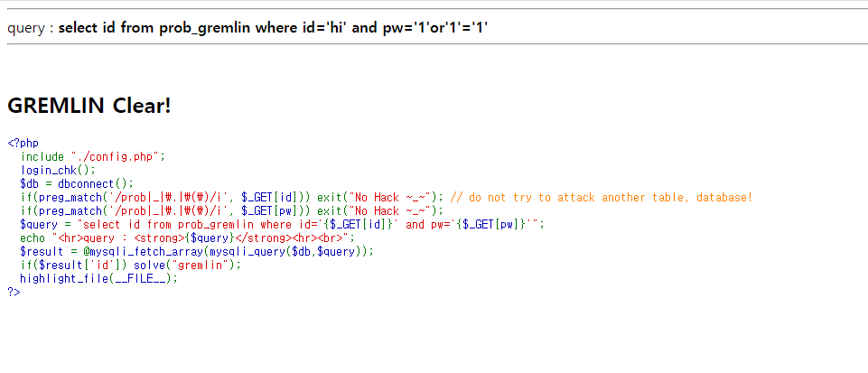Click the highlight_file(__FILE__); line
This screenshot has height=373, width=868.
[x=99, y=278]
